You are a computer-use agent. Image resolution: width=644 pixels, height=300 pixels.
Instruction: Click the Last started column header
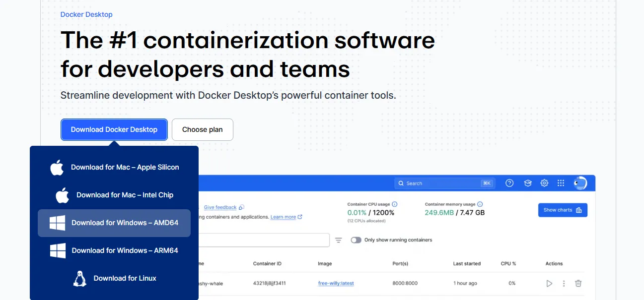coord(467,264)
